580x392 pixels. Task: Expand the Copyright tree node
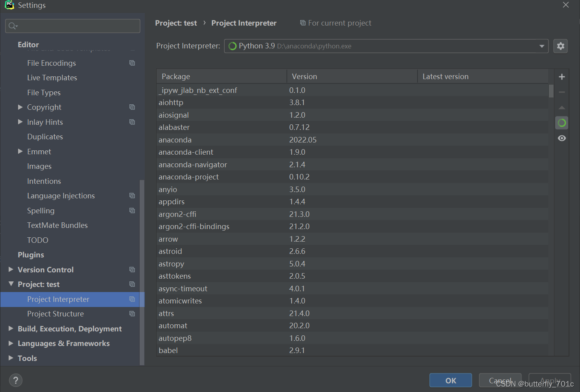(x=20, y=107)
